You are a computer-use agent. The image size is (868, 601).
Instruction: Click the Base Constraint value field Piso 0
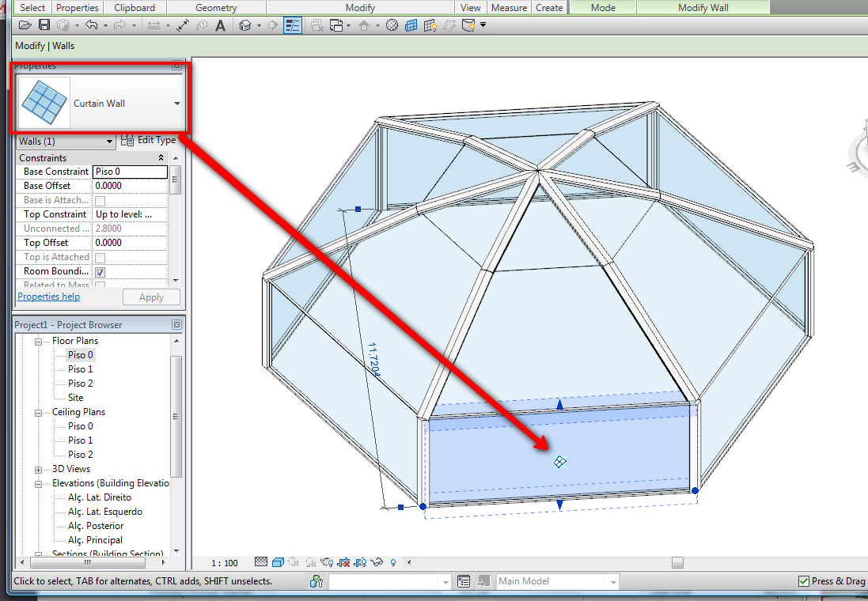[130, 172]
